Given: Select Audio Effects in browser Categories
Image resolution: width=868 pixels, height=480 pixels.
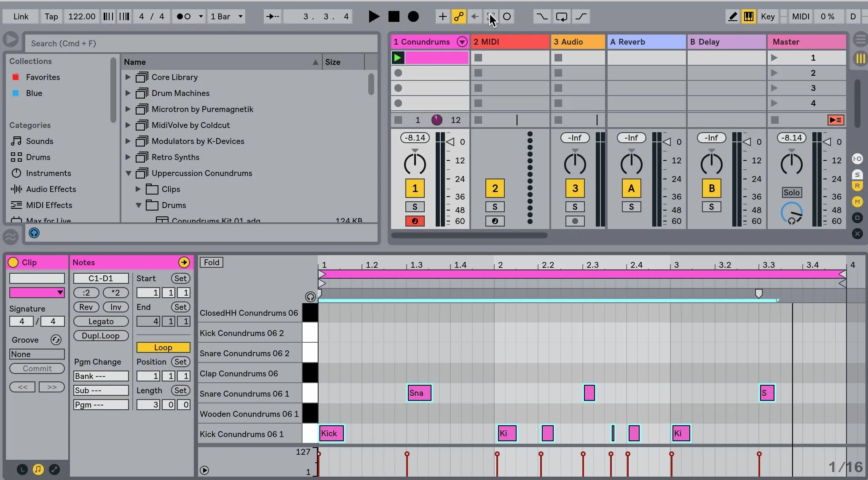Looking at the screenshot, I should click(51, 189).
